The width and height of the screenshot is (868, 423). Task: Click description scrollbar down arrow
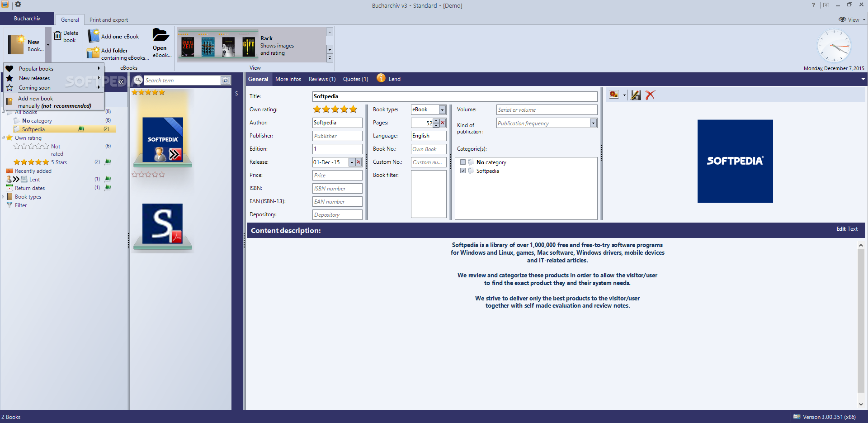(x=861, y=404)
